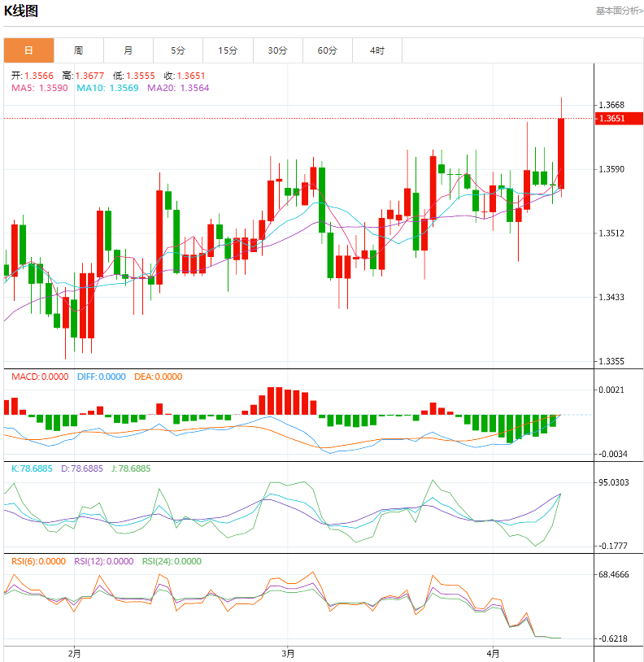Click the MA10 indicator label
Image resolution: width=644 pixels, height=662 pixels.
[x=107, y=88]
